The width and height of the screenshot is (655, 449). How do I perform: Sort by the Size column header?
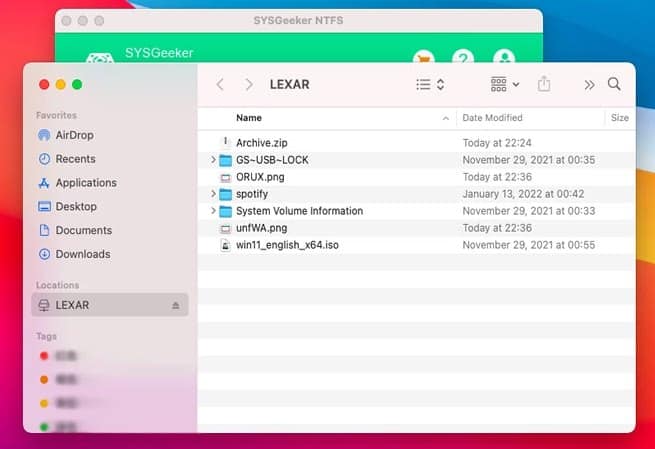619,118
